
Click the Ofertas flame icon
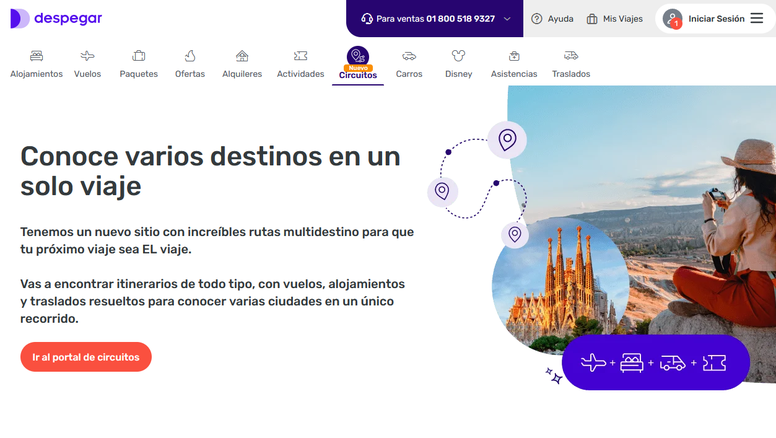coord(190,55)
